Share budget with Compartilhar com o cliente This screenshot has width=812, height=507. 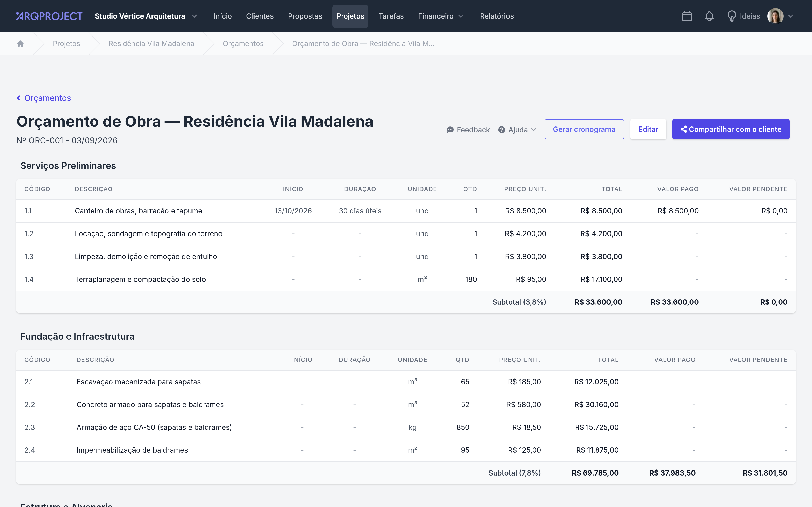point(731,129)
